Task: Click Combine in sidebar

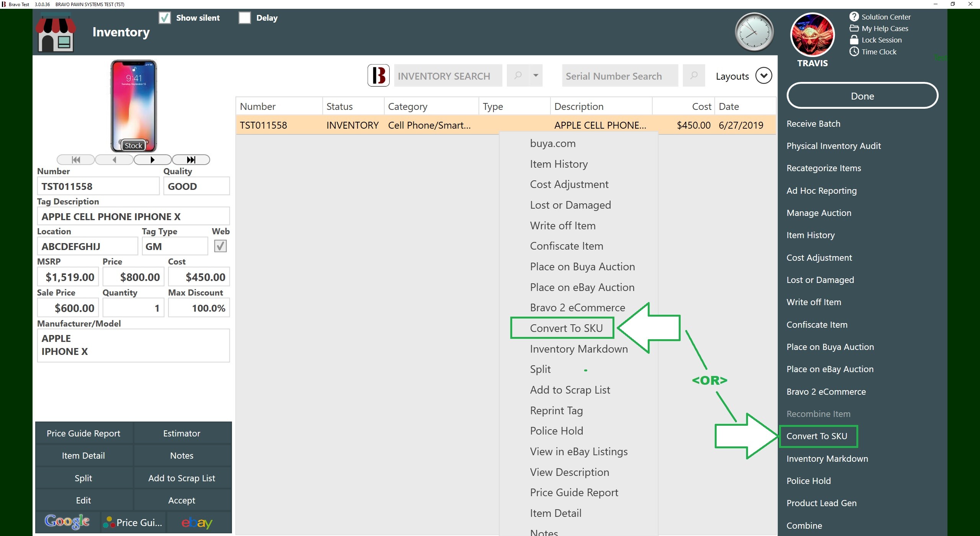Action: coord(804,525)
